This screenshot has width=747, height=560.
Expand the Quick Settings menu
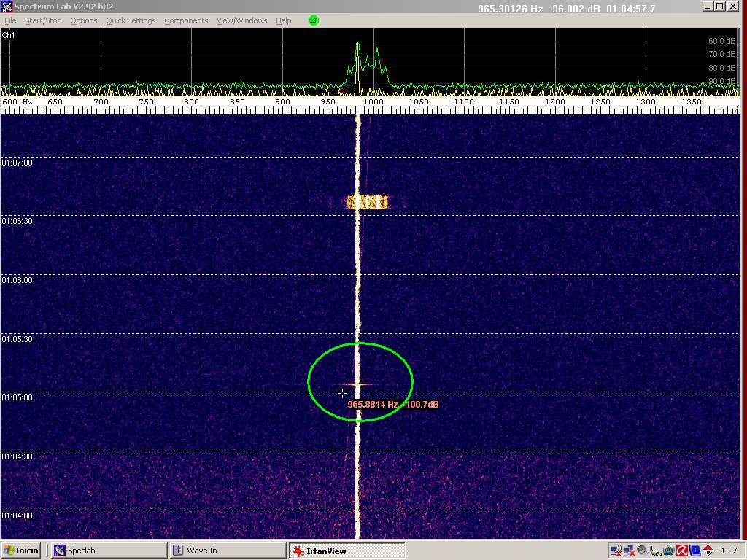(x=131, y=20)
